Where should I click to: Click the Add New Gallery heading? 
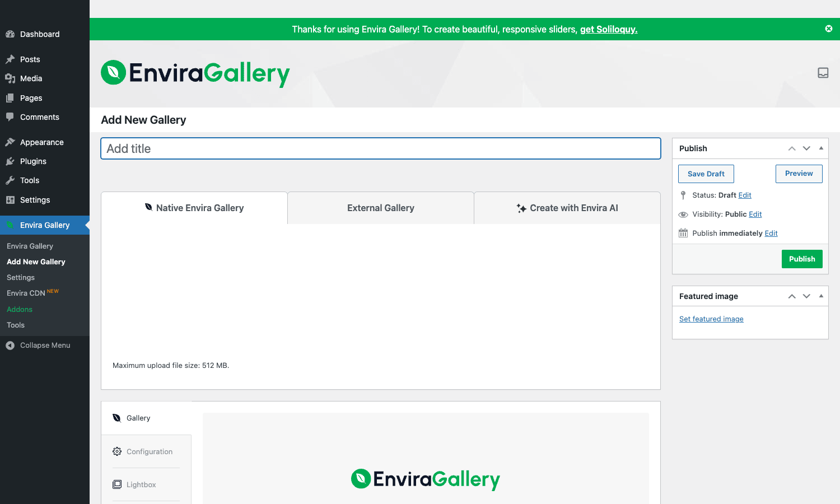(143, 120)
